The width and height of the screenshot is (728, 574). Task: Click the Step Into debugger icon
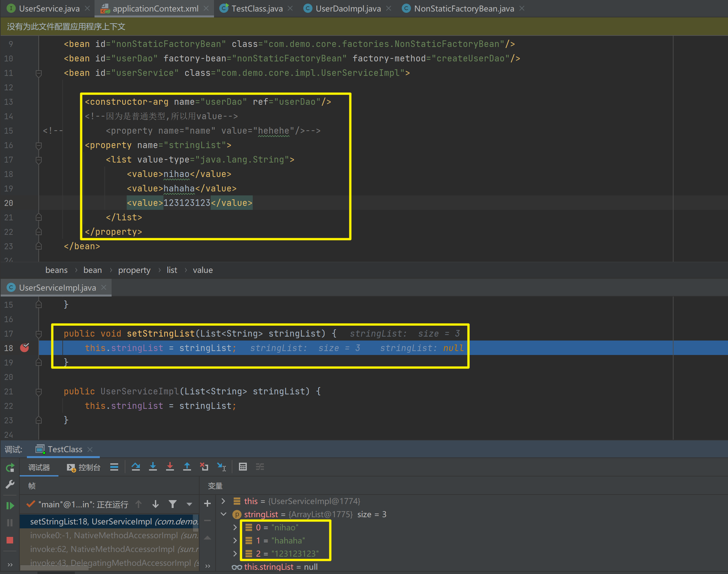[153, 467]
